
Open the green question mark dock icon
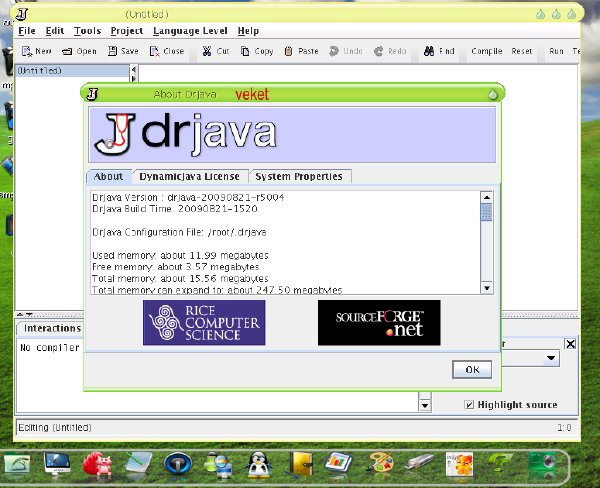click(x=501, y=463)
